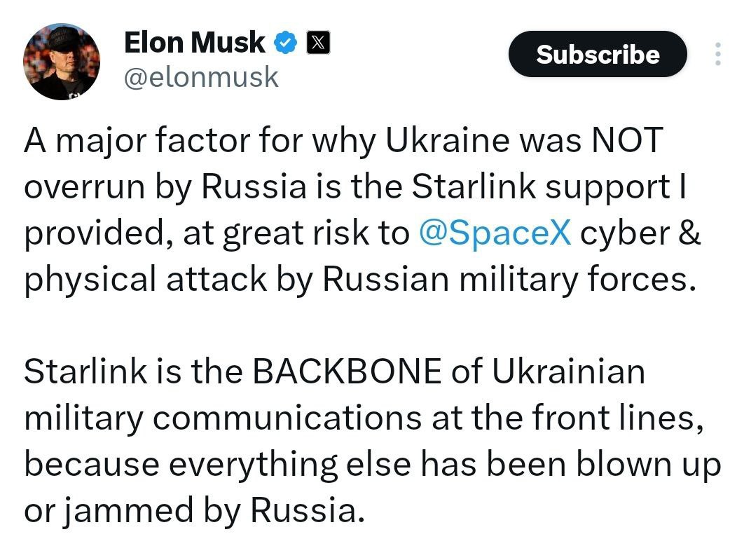Click the capitalized word BACKBONE

click(347, 372)
